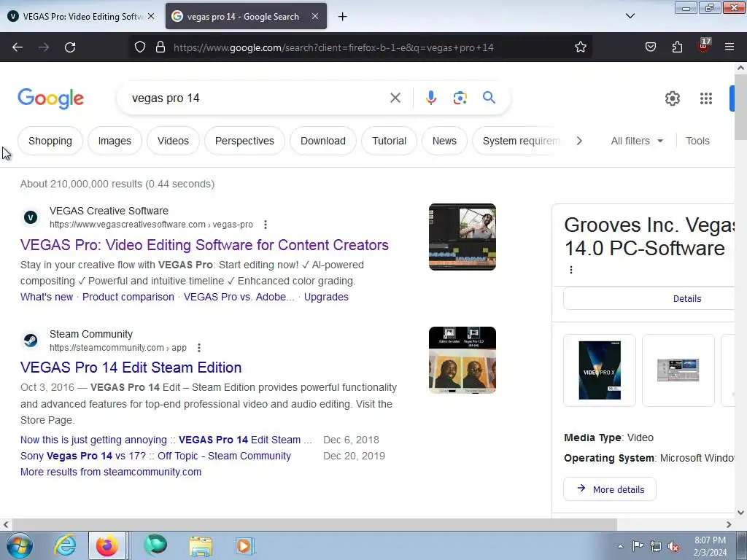
Task: Click the More details button
Action: (x=610, y=489)
